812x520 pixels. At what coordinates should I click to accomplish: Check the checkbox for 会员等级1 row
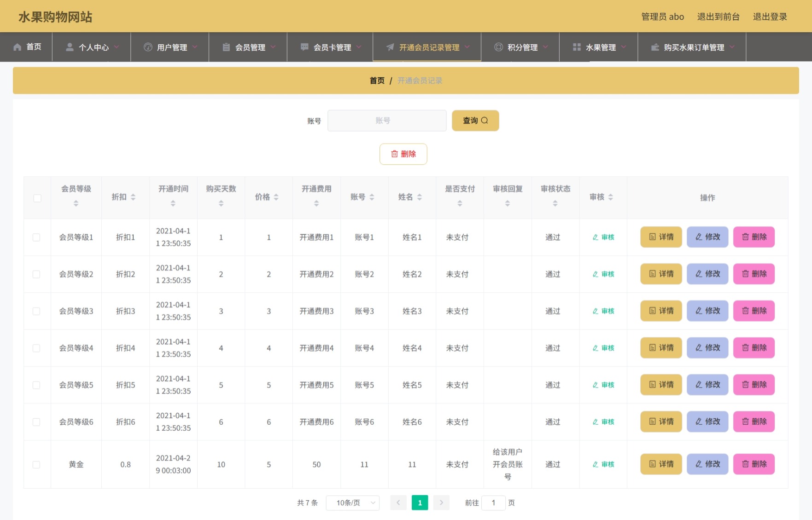36,237
